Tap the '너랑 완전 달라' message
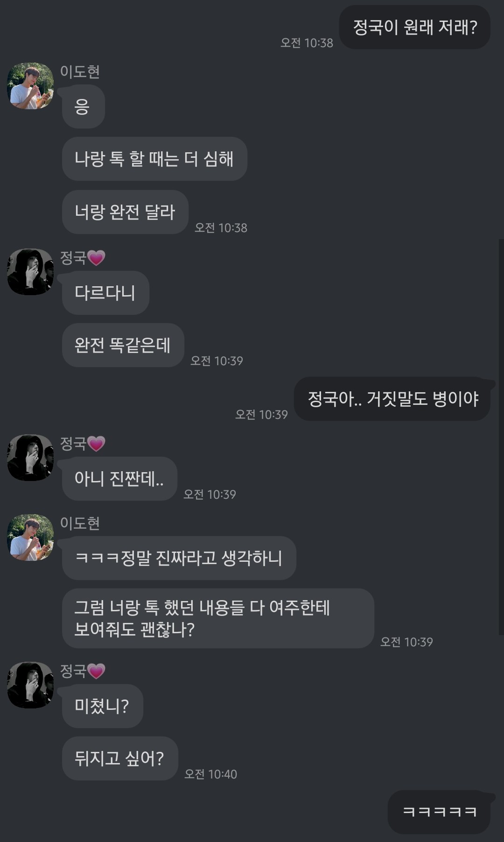The width and height of the screenshot is (504, 842). 125,212
